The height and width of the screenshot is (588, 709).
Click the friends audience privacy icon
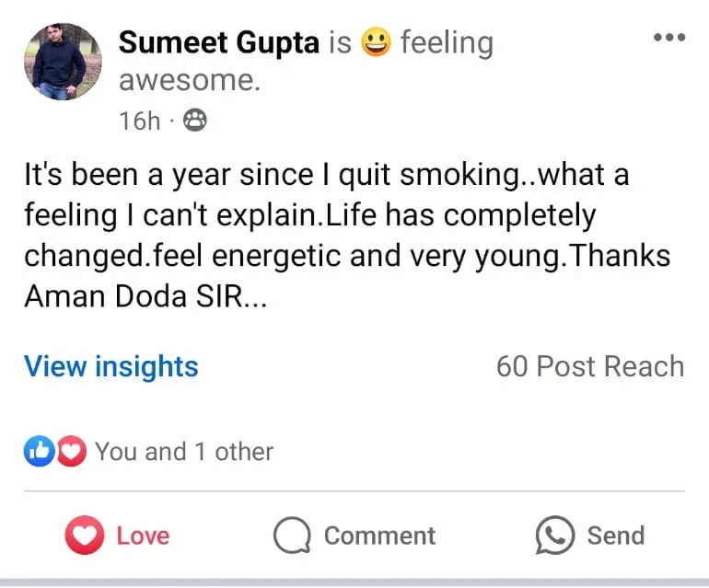[x=195, y=121]
